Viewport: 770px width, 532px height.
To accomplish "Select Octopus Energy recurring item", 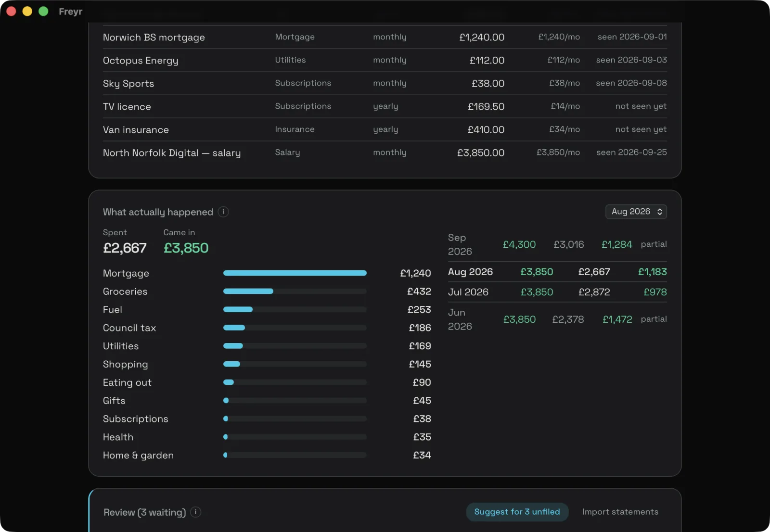I will coord(385,60).
